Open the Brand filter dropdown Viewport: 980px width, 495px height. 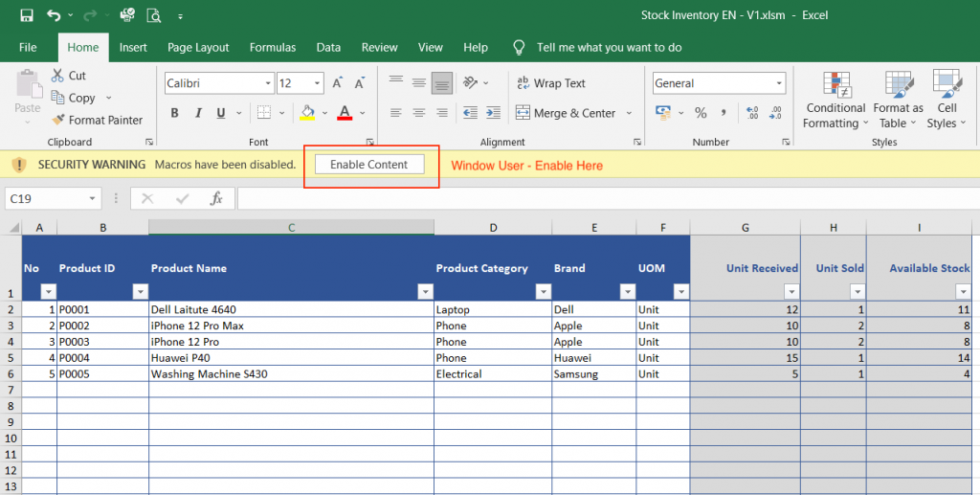(628, 291)
